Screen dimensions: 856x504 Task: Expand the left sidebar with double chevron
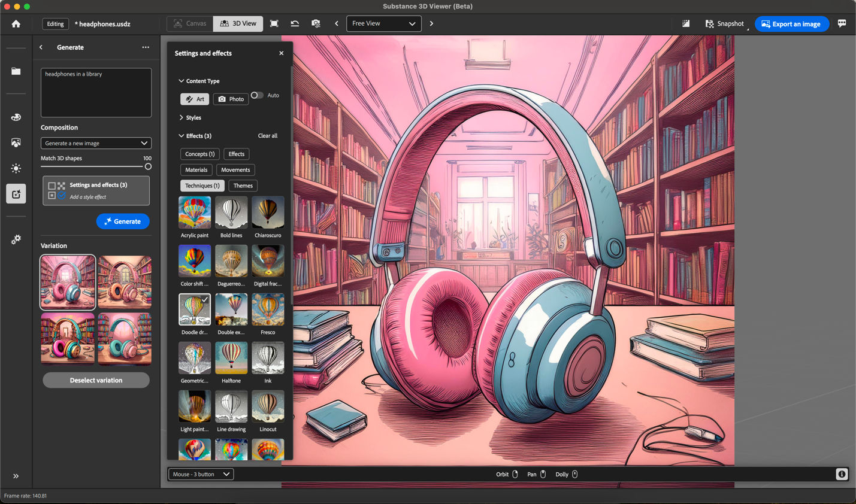click(x=16, y=476)
